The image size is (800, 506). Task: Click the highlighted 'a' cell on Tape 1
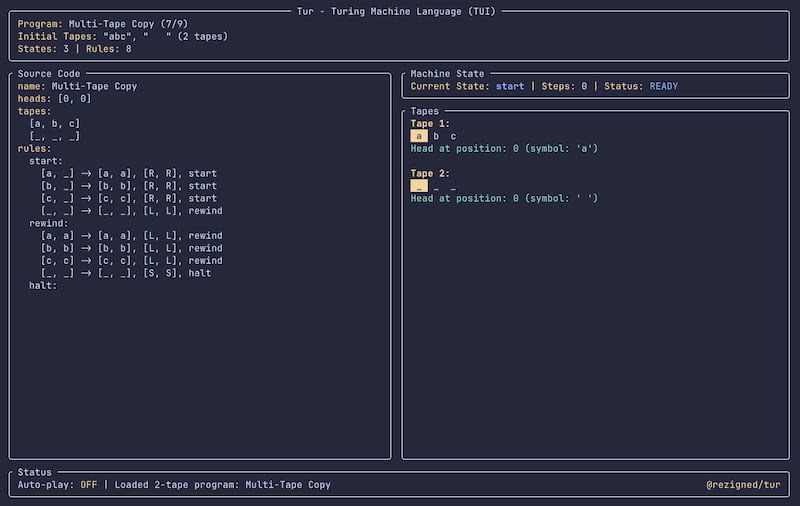click(420, 136)
